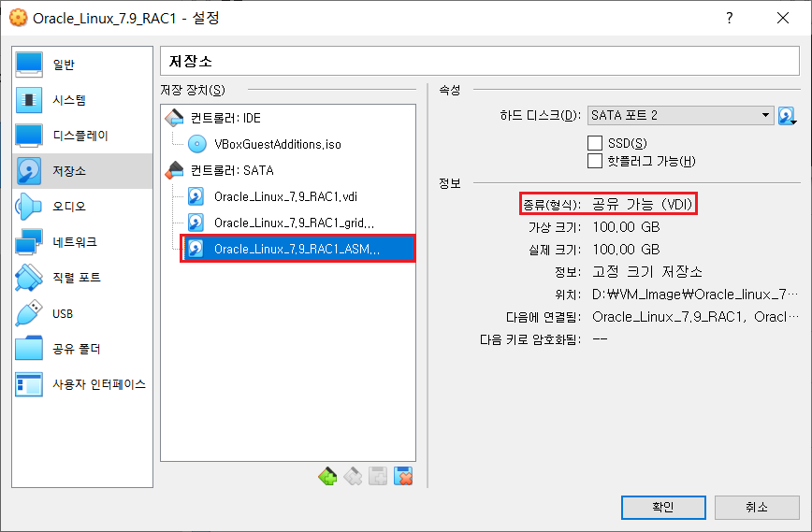
Task: Open the 하드 디스크 SATA 포트 2 dropdown
Action: 680,115
